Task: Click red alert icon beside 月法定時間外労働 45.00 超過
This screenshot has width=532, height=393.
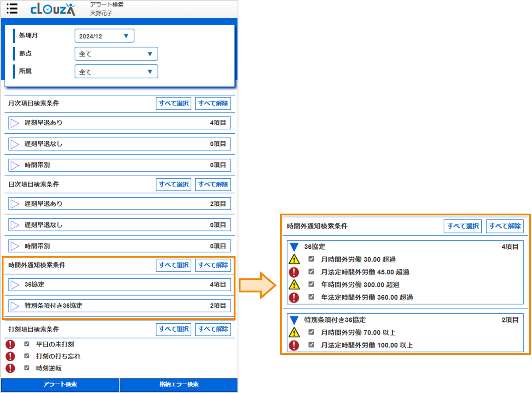Action: point(294,272)
